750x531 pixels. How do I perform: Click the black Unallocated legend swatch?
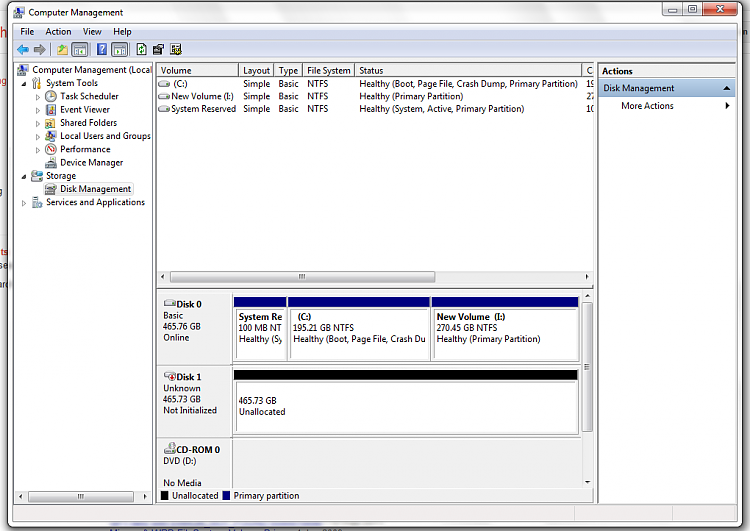click(x=165, y=495)
